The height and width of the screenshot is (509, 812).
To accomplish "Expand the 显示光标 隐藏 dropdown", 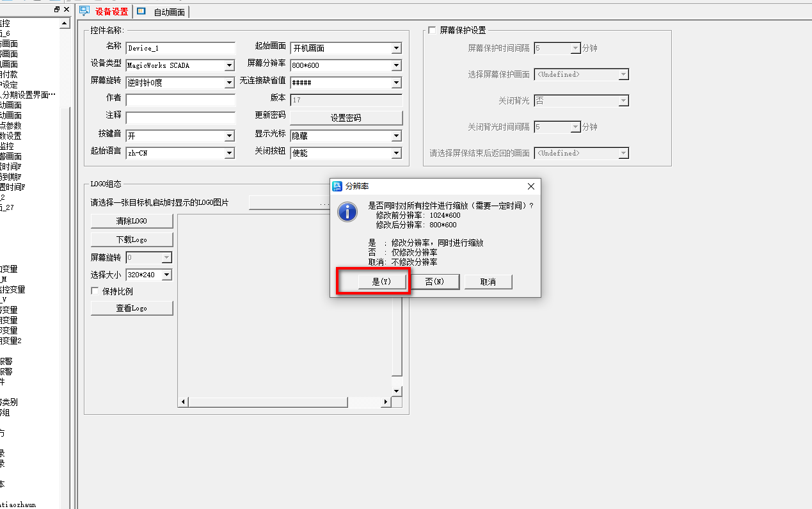I will click(x=397, y=136).
